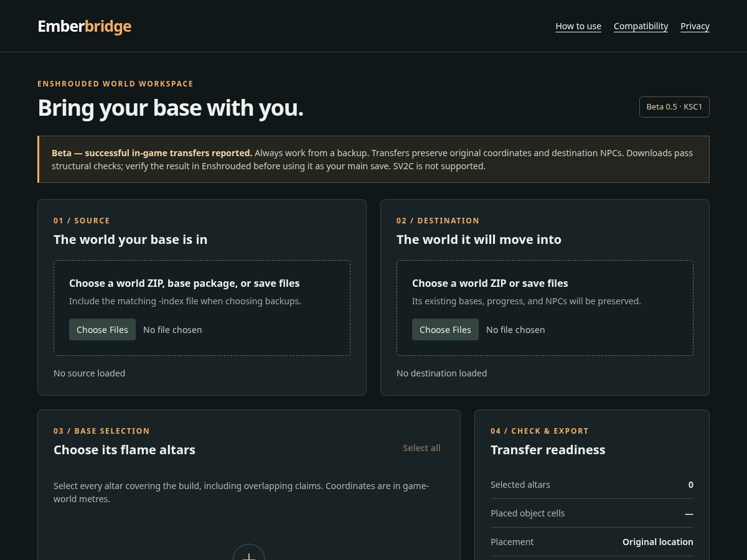Click the selected altars count '0'
Viewport: 747px width, 560px height.
[690, 485]
